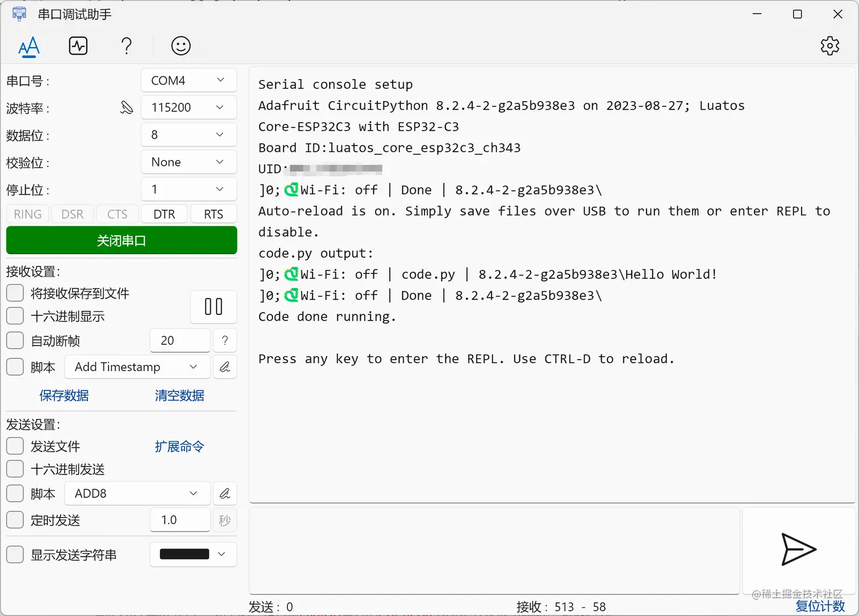The width and height of the screenshot is (859, 616).
Task: Click the 接收: 513 - 58 counter
Action: click(561, 607)
